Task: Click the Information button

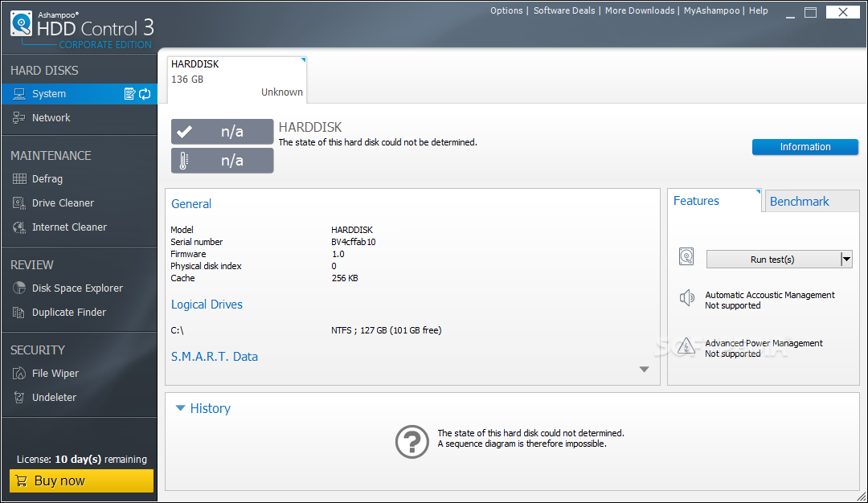Action: (805, 146)
